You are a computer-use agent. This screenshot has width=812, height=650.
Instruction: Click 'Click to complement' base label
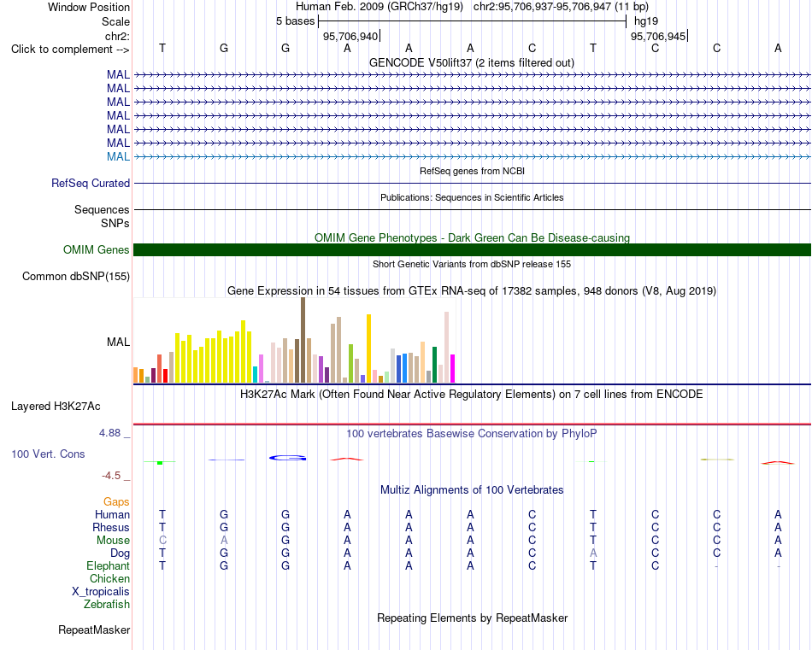point(70,50)
